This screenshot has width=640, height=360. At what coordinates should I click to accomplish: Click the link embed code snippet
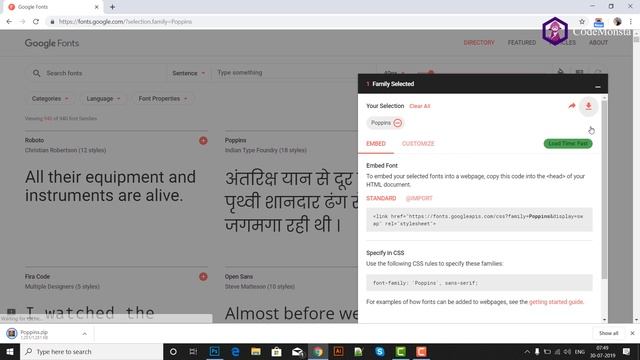[x=479, y=220]
